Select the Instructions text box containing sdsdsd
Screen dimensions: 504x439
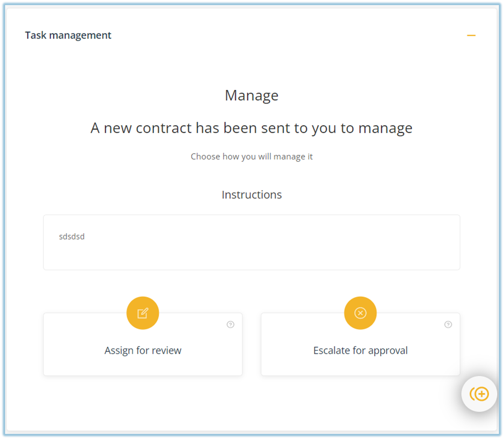(251, 242)
